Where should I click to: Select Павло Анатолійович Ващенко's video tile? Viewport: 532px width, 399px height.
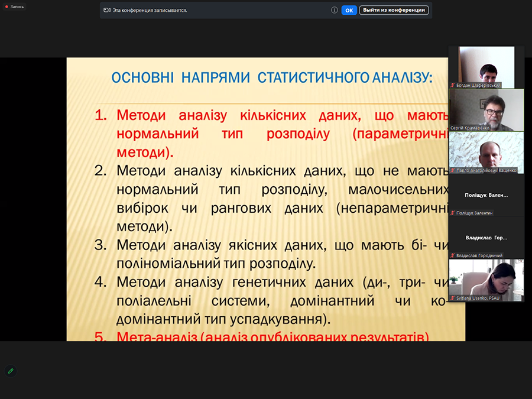[x=486, y=153]
